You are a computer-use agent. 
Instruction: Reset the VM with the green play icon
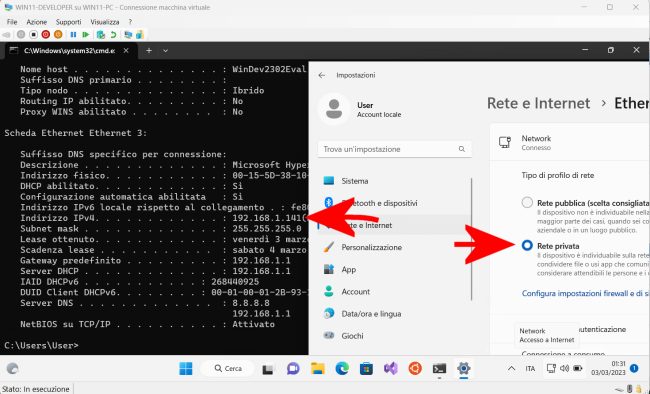click(86, 34)
